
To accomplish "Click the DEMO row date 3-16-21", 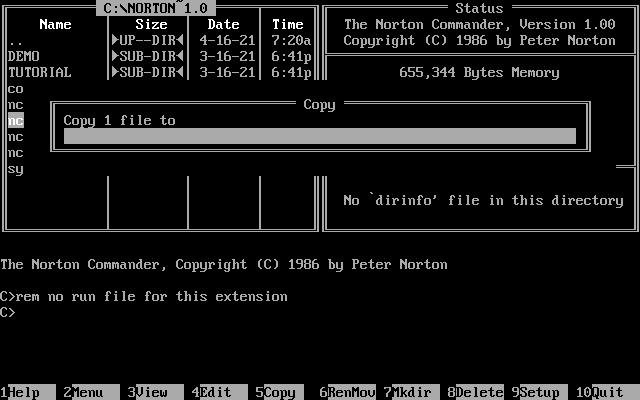I will point(227,56).
